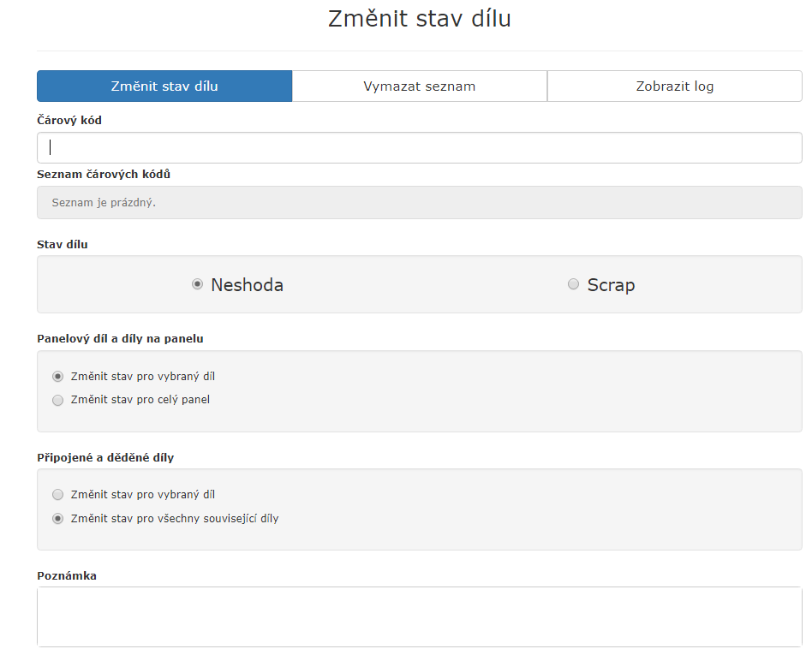Select vybraný díl radio under Připojené a děděné díly
Image resolution: width=812 pixels, height=655 pixels.
[58, 495]
